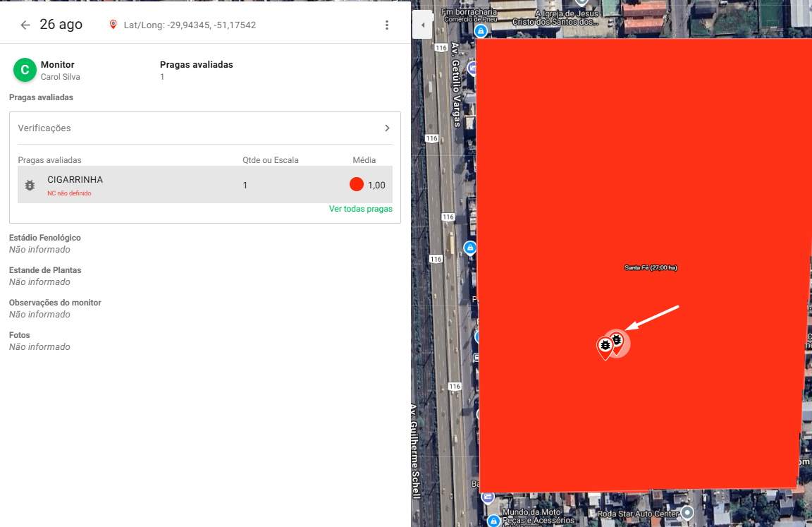Click the red location pin by Lat/Long
This screenshot has height=527, width=812.
(x=113, y=25)
